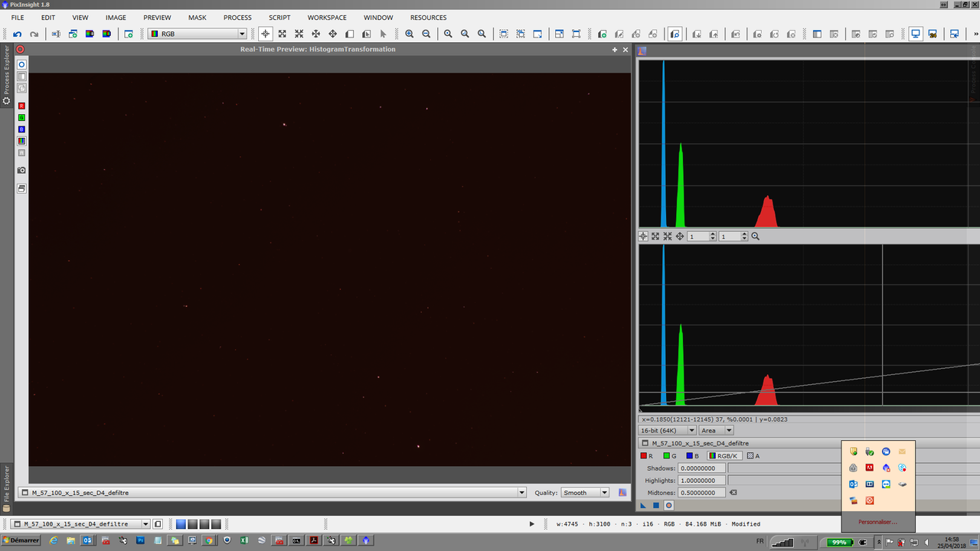Click the red close icon of preview window
Viewport: 980px width, 551px height.
[21, 49]
